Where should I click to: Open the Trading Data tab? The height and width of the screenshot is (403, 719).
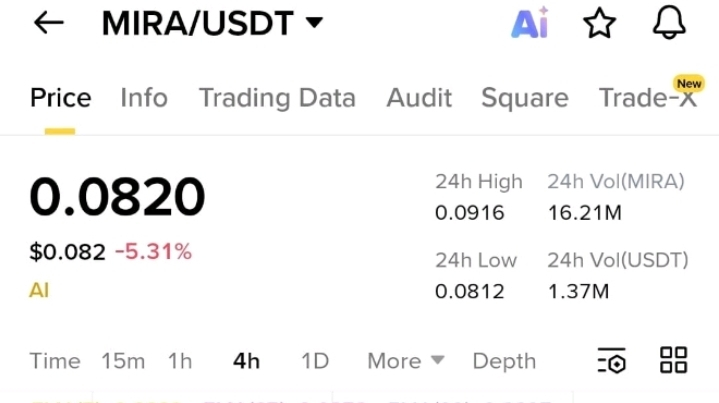pos(277,98)
